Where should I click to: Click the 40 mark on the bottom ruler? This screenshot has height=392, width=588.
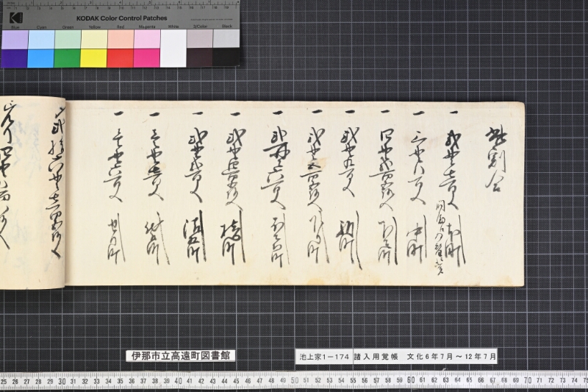(x=178, y=381)
